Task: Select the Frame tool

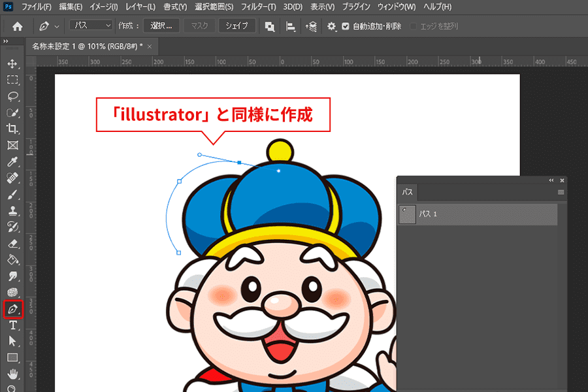Action: [12, 145]
